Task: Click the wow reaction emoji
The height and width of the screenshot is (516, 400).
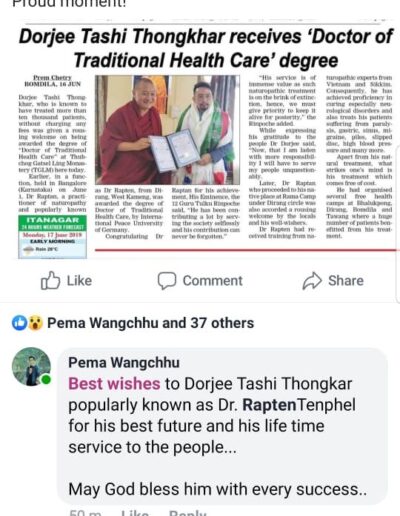Action: [x=35, y=323]
